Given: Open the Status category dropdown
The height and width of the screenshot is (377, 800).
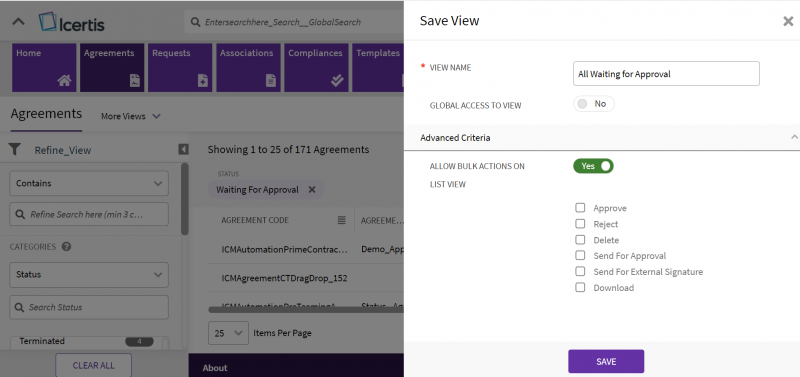Looking at the screenshot, I should coord(89,274).
